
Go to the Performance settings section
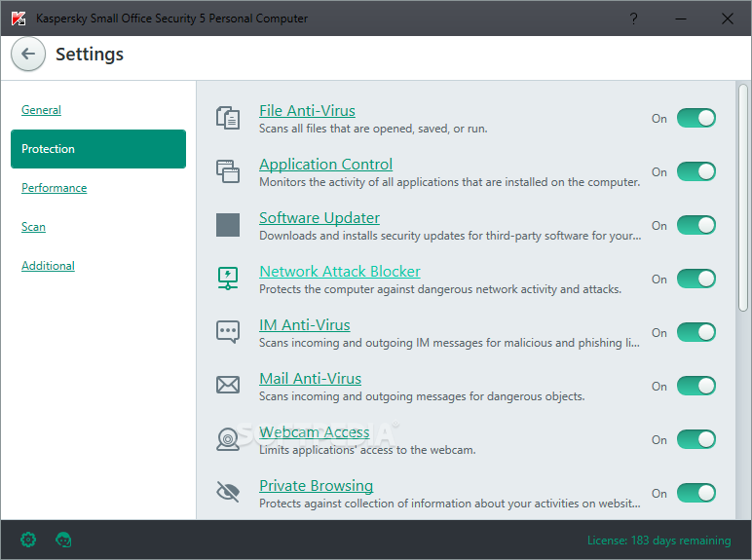(55, 187)
